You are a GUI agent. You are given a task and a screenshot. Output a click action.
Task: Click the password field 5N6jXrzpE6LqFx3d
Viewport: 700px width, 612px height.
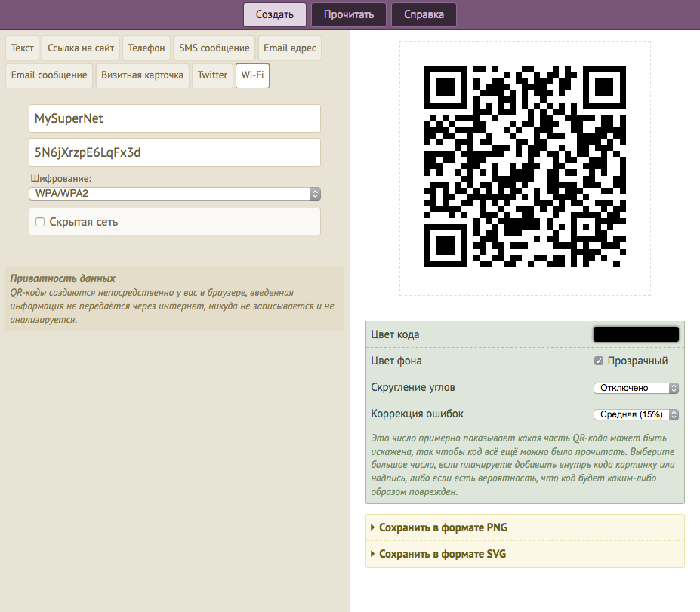(x=174, y=152)
